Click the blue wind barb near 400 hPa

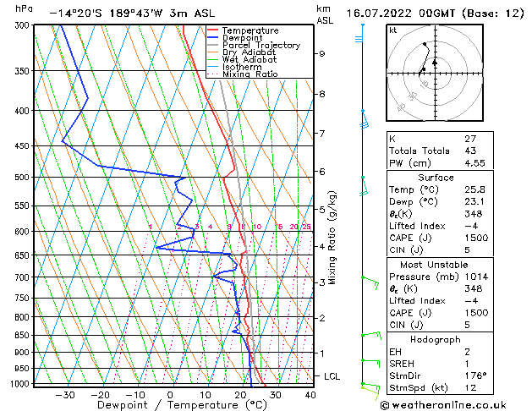[364, 119]
